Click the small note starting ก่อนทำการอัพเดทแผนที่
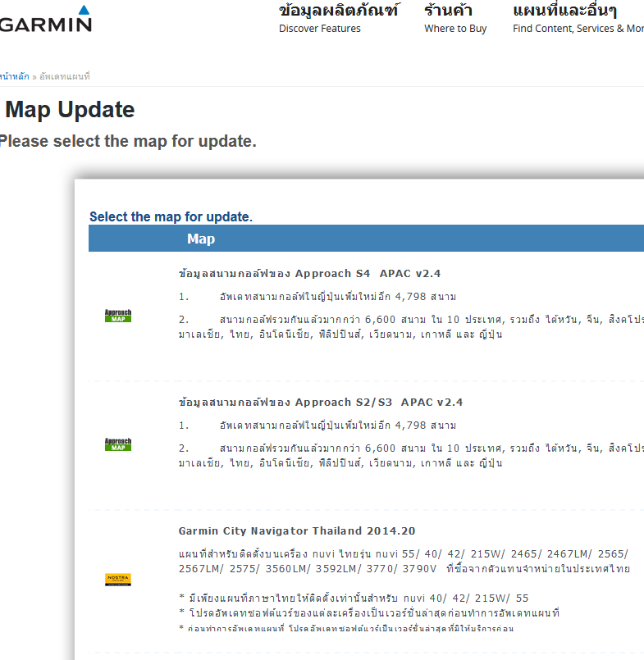Screen dimensions: 644x660 [x=346, y=628]
